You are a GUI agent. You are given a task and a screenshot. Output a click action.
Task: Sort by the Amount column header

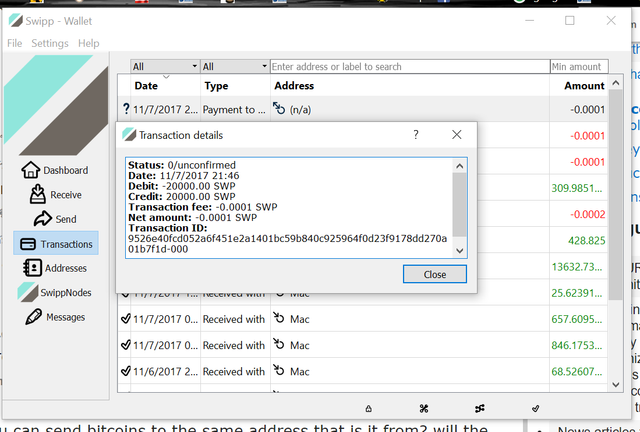578,86
